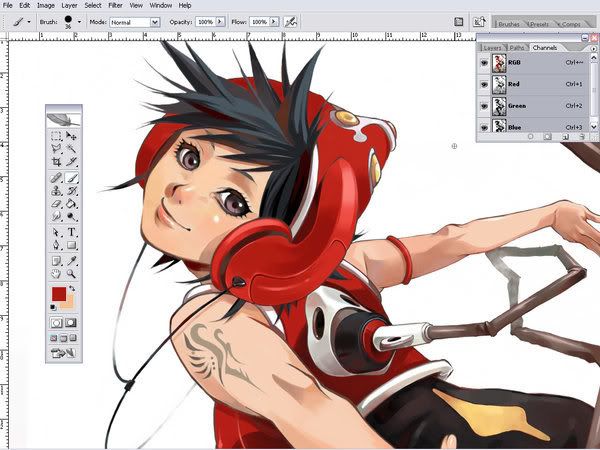Screen dimensions: 600x450
Task: Switch to Full Screen Mode
Action: click(73, 338)
